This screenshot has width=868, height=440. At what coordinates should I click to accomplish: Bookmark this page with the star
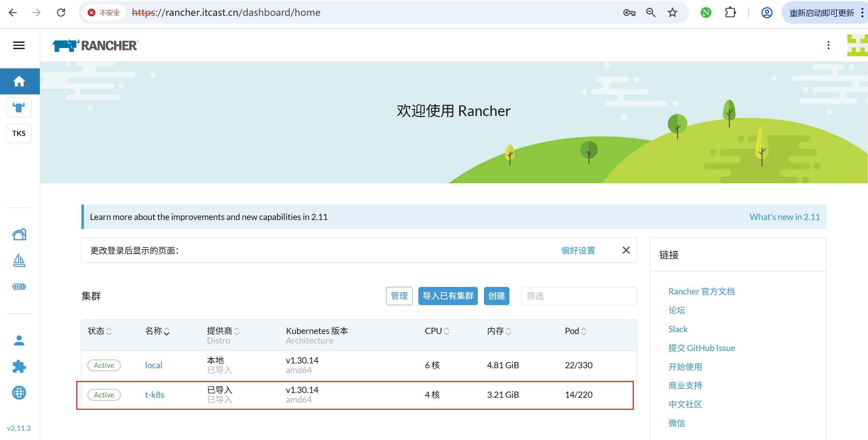click(672, 13)
